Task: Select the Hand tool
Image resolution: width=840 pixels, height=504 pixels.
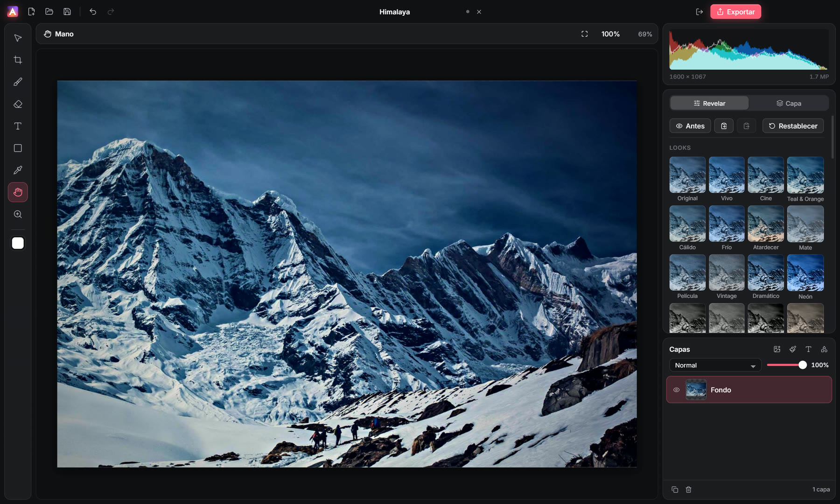Action: (x=18, y=192)
